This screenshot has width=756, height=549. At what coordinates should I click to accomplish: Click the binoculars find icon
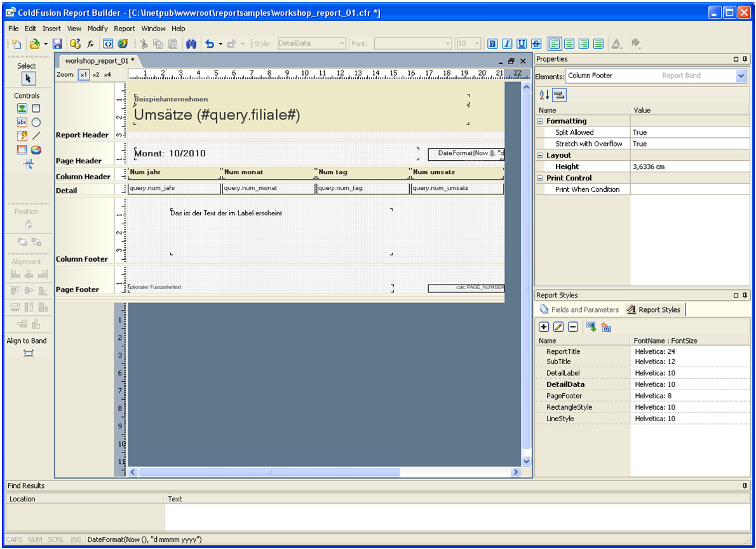[x=191, y=44]
